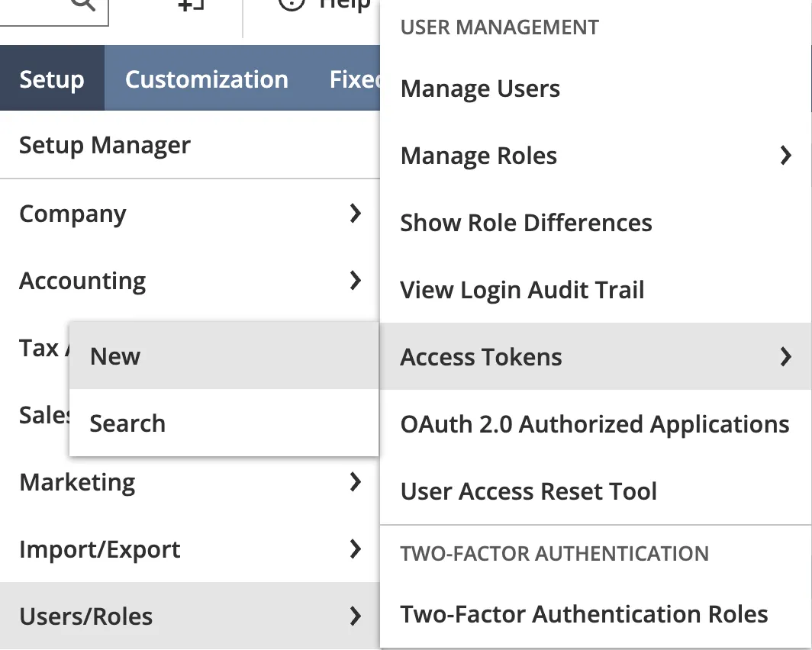
Task: Choose Search under Access Tokens
Action: [x=224, y=423]
